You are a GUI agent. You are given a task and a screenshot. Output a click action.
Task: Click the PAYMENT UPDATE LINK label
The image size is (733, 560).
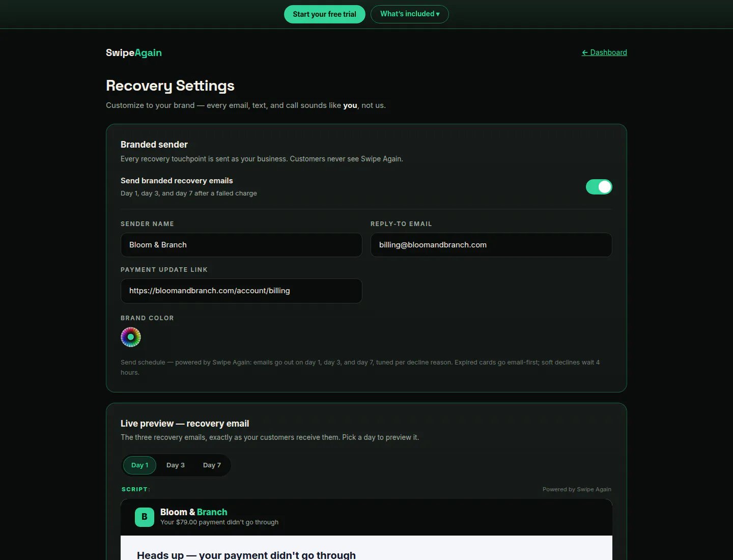(164, 270)
